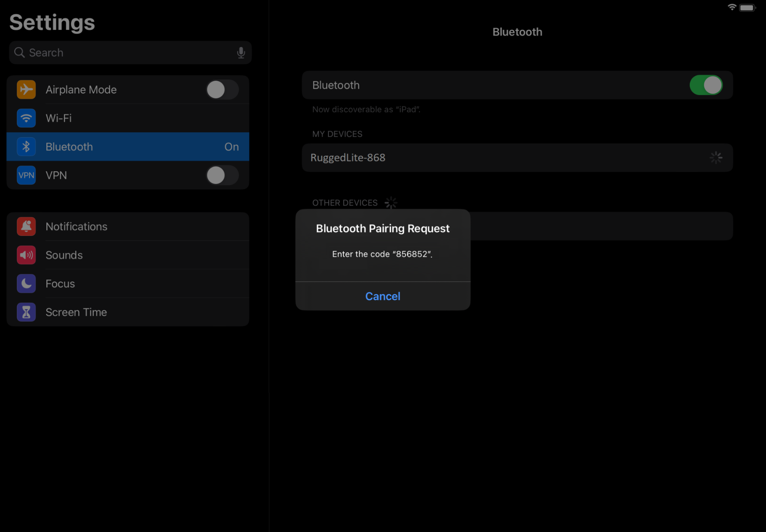
Task: Toggle Airplane Mode switch
Action: pyautogui.click(x=222, y=90)
